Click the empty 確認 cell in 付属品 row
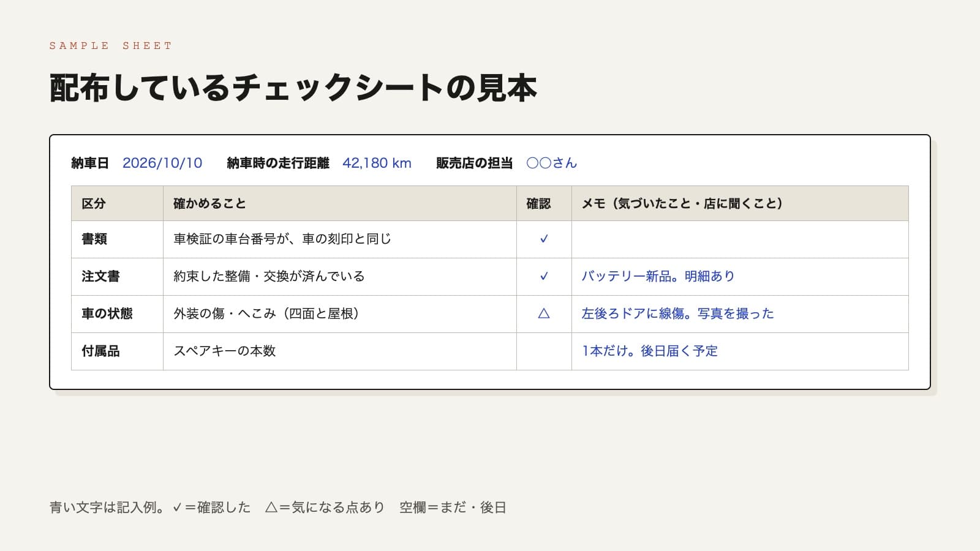 click(544, 351)
